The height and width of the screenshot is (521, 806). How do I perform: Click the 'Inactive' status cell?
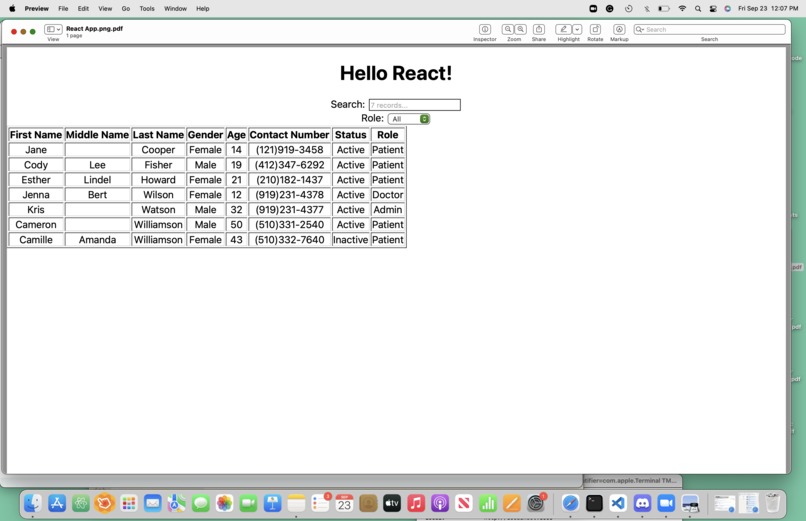point(351,239)
